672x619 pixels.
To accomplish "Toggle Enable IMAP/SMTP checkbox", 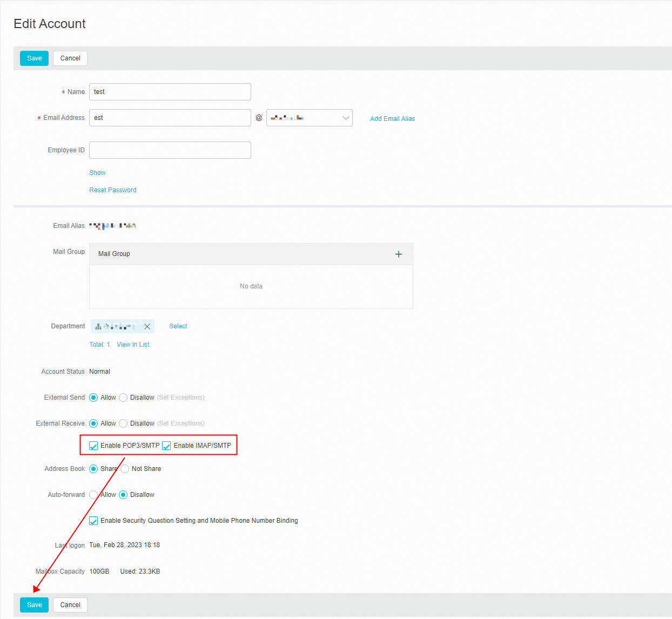I will 166,446.
